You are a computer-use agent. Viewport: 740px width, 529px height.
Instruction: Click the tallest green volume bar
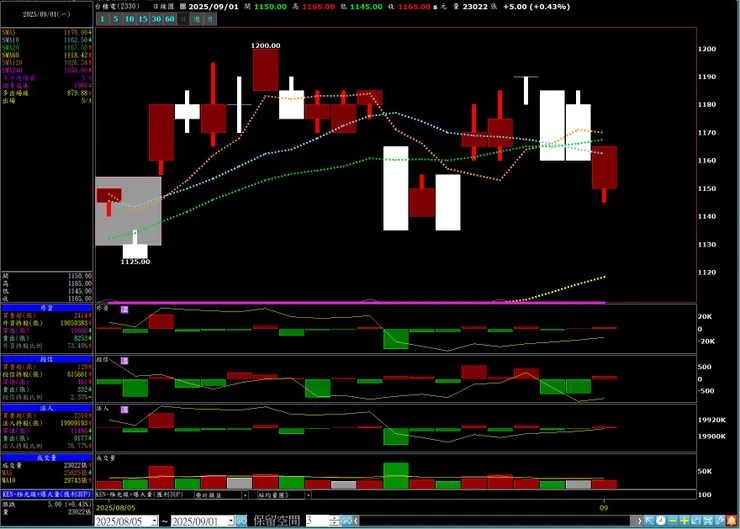click(396, 476)
